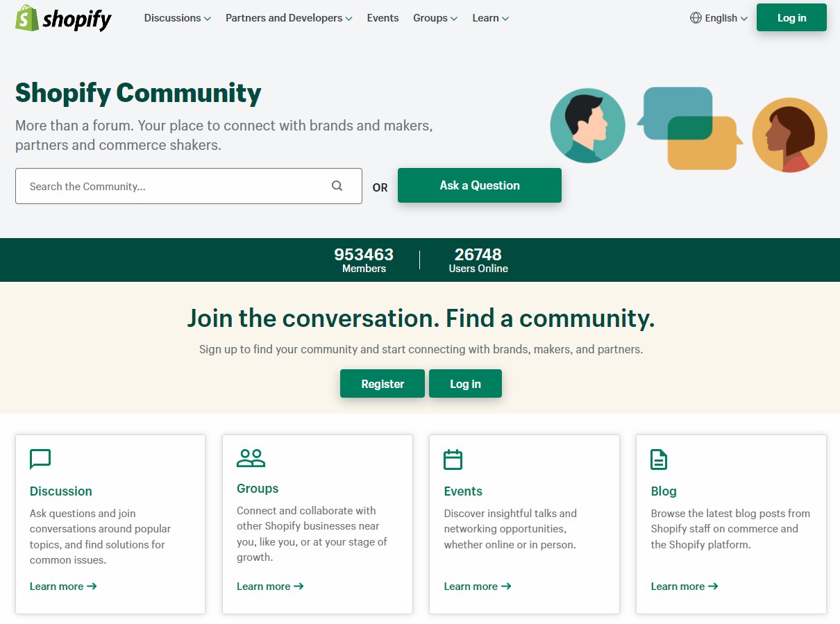Expand the Discussions dropdown menu
Screen dimensions: 840x624
(177, 18)
